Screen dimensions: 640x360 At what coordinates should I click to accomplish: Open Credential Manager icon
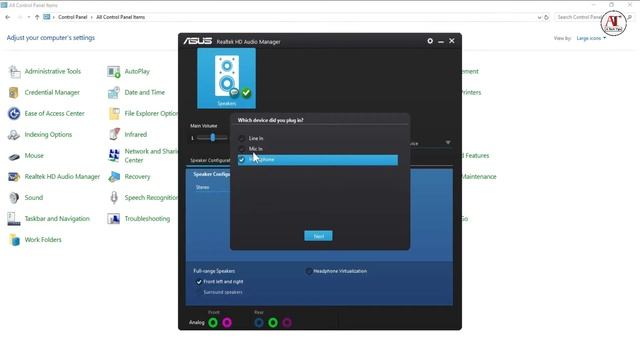pos(13,93)
